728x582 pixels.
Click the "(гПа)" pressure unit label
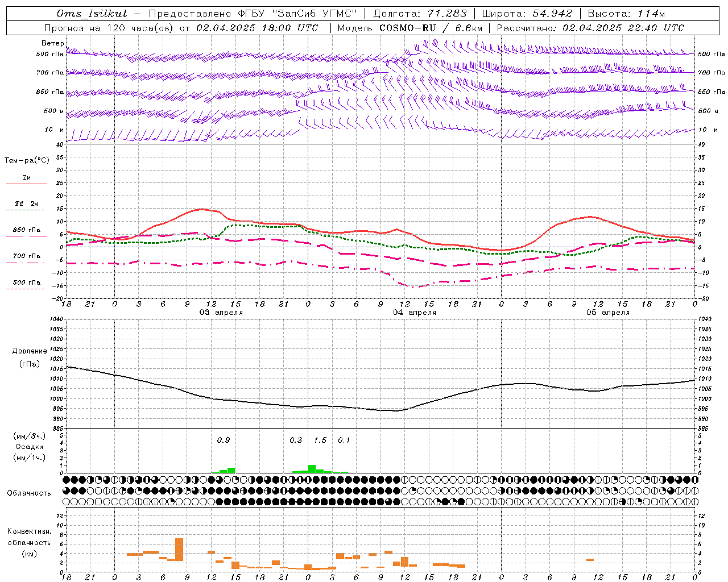(x=30, y=364)
